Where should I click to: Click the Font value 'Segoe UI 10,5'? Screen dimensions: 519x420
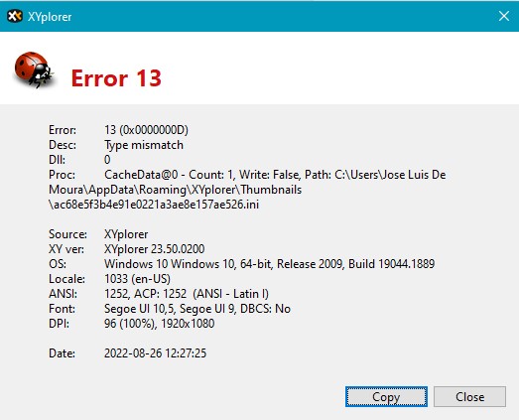click(139, 309)
